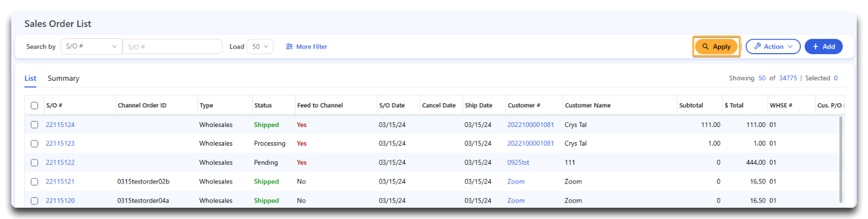Click the More Filter sliders icon
Screen dimensions: 868x219
[289, 47]
